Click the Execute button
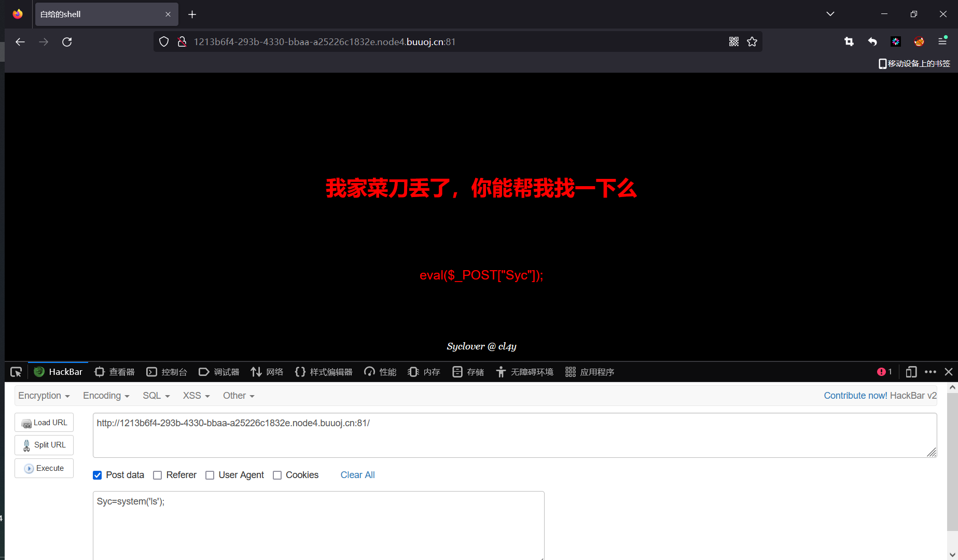This screenshot has width=958, height=560. (x=44, y=468)
